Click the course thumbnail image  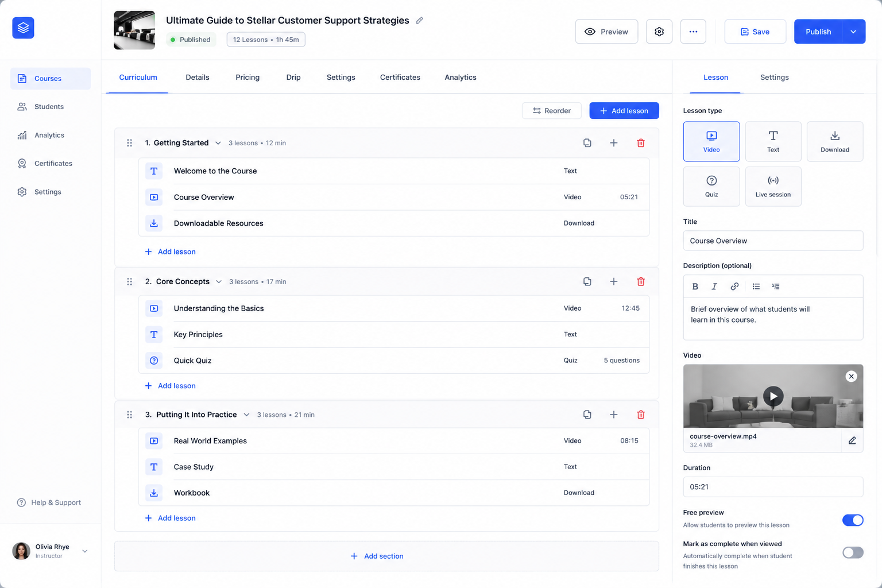coord(134,30)
